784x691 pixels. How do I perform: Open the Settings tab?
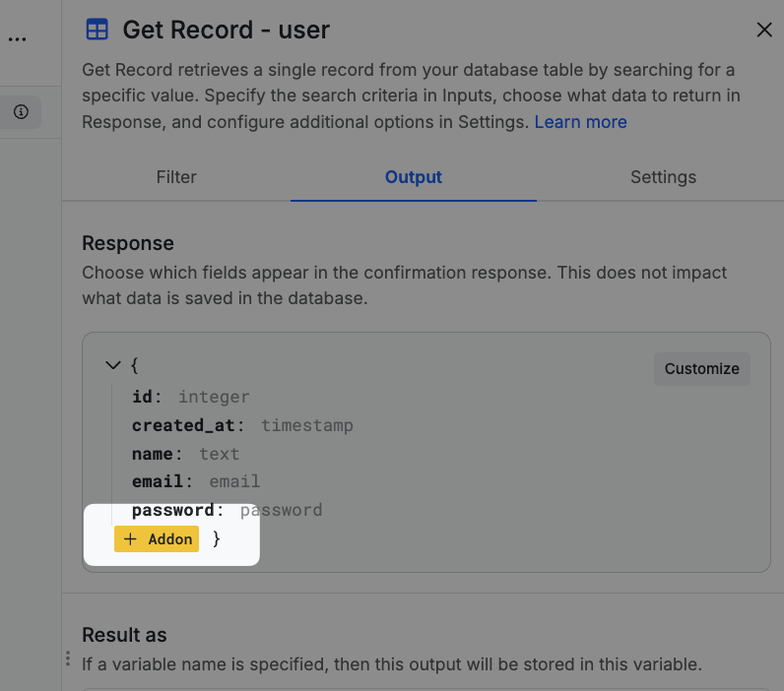tap(663, 177)
